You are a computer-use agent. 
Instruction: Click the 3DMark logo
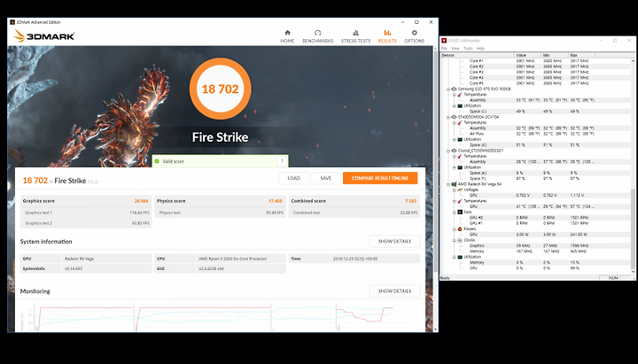pos(44,36)
